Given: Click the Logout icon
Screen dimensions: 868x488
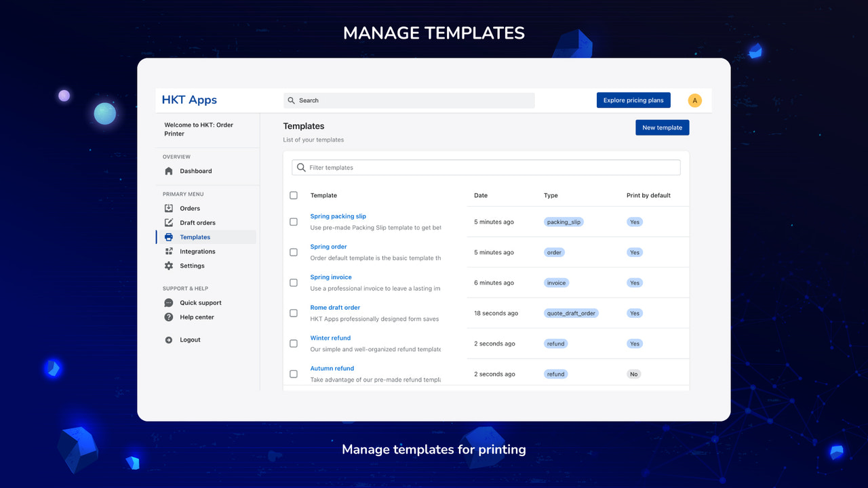Looking at the screenshot, I should tap(167, 340).
